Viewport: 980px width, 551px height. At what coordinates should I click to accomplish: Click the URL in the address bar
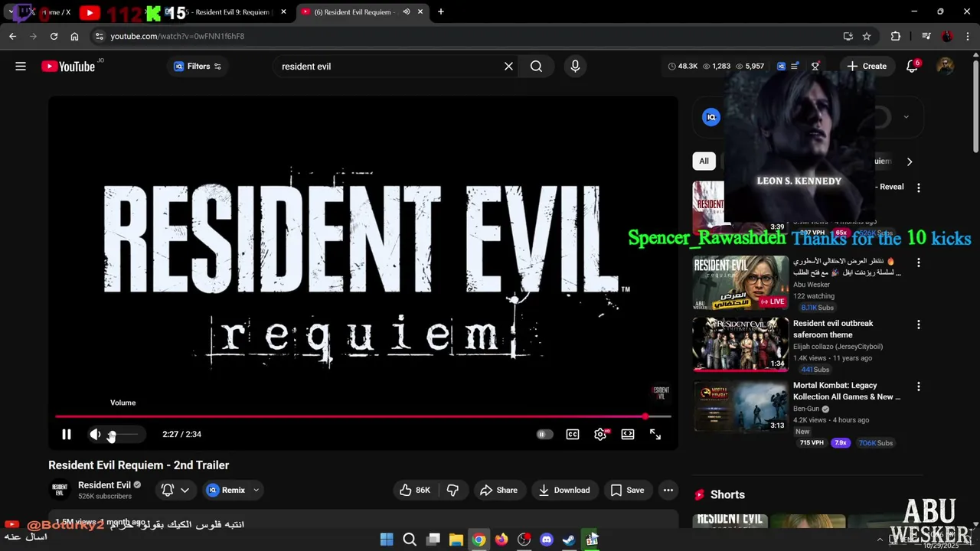177,36
